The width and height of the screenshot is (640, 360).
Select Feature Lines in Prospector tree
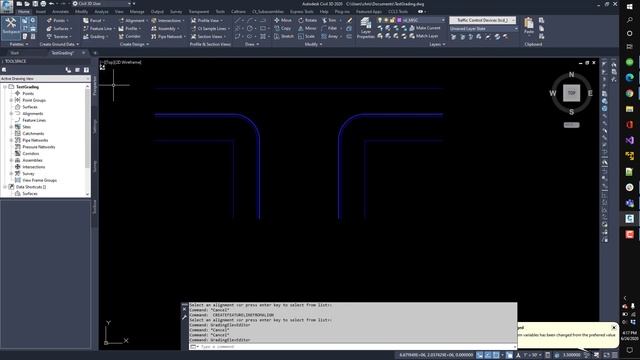click(x=34, y=120)
